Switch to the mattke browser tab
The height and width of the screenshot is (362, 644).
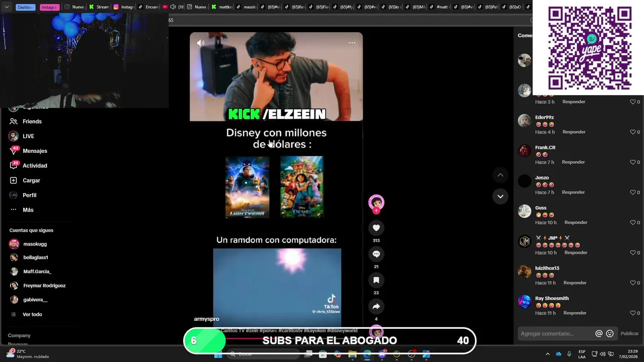click(x=222, y=7)
